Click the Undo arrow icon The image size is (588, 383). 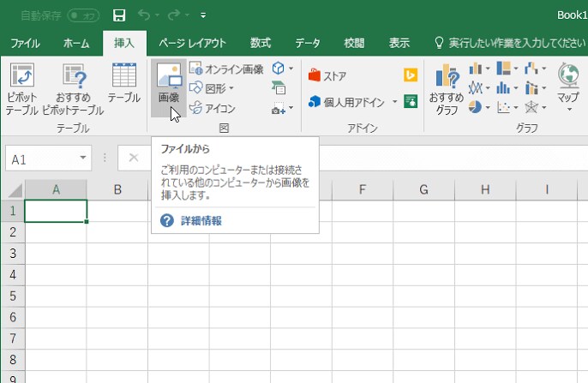coord(144,15)
